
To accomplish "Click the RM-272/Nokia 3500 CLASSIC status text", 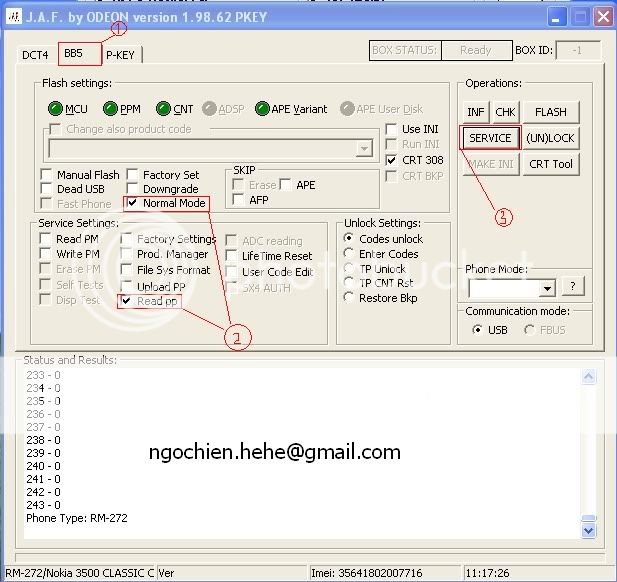I will tap(79, 573).
